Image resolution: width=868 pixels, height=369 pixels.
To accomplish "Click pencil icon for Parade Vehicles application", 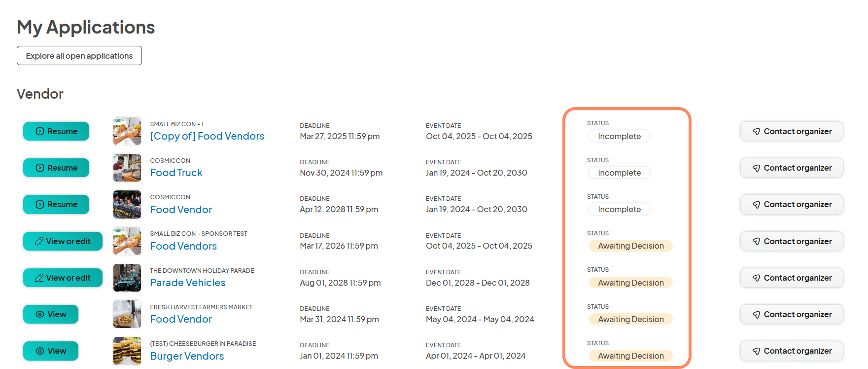I will coord(39,278).
